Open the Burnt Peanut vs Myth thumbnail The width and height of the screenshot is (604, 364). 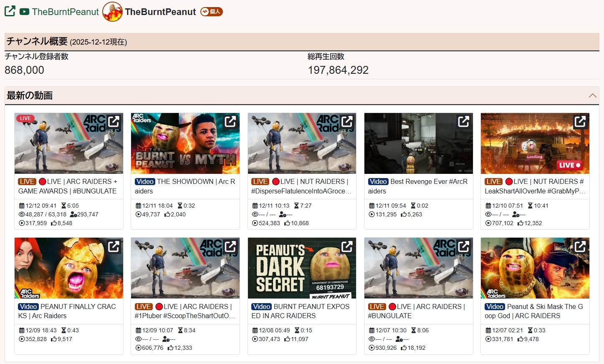coord(185,143)
